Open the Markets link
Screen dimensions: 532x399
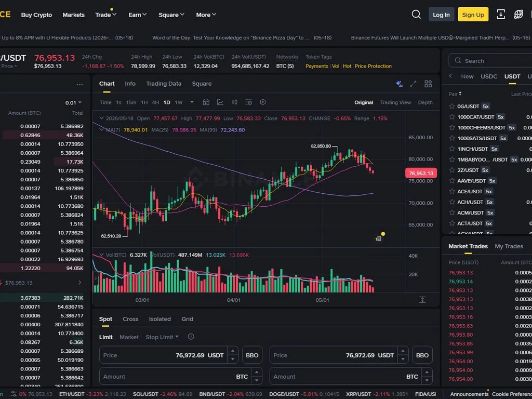pos(73,15)
